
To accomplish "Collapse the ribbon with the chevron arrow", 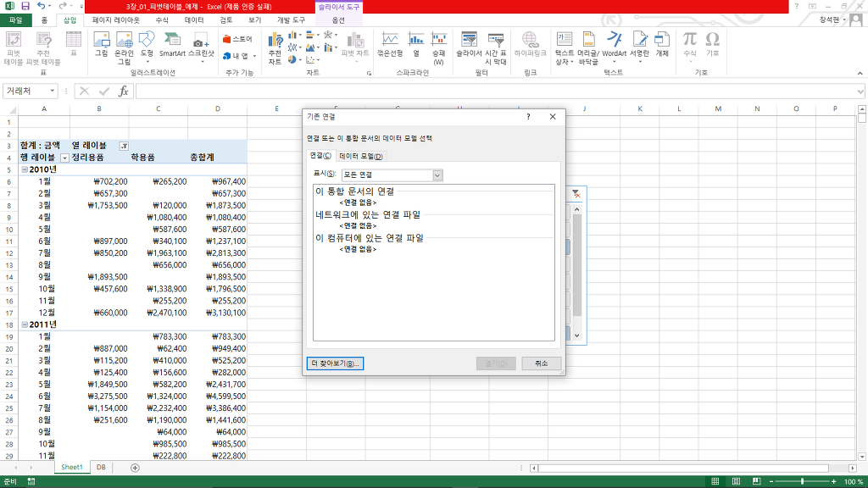I will point(860,73).
